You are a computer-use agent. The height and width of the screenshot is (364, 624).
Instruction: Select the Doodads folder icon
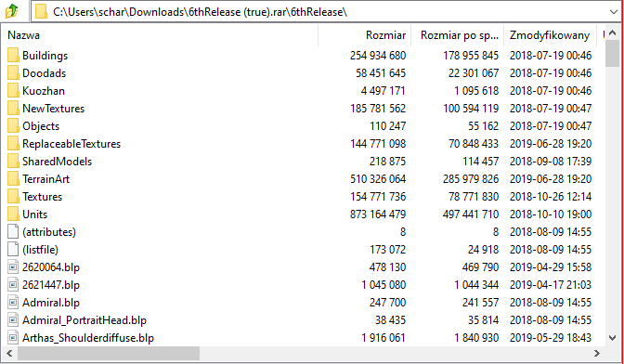click(x=13, y=72)
